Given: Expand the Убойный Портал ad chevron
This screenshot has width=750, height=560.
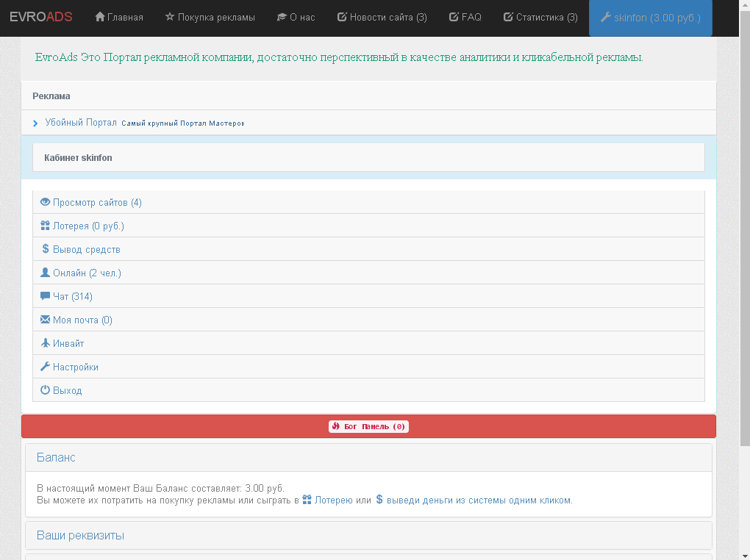Looking at the screenshot, I should pos(35,123).
